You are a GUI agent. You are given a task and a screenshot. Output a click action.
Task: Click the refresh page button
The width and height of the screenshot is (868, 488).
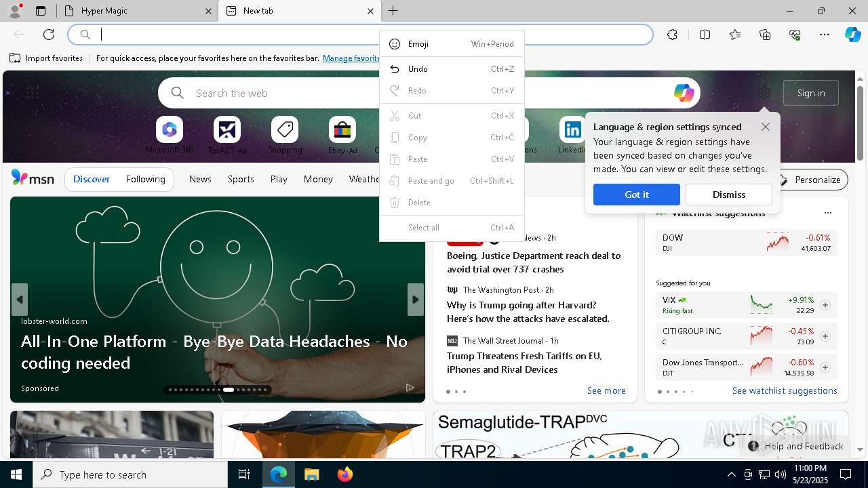[x=49, y=35]
